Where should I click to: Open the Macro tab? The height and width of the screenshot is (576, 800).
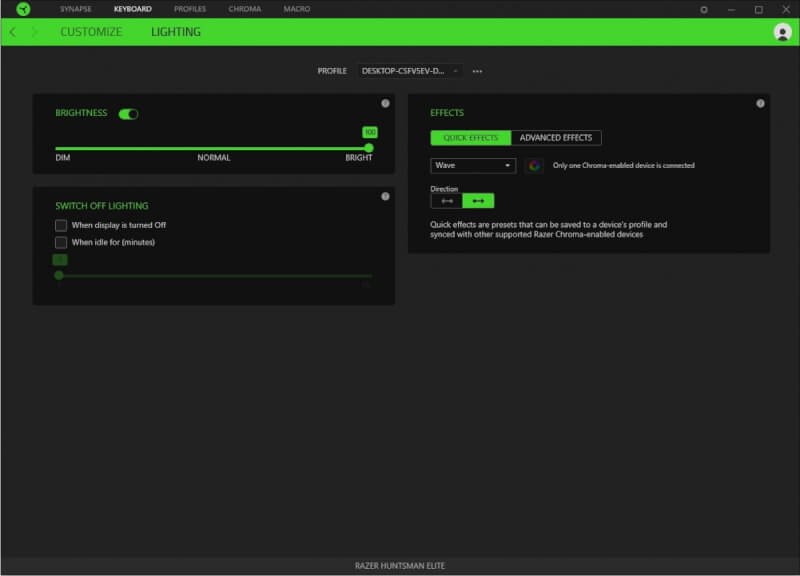pyautogui.click(x=296, y=9)
